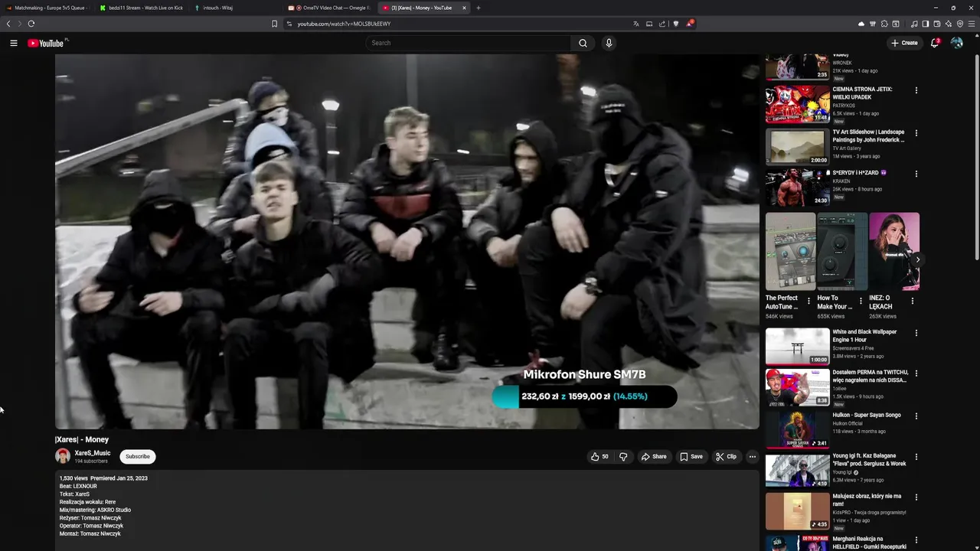The image size is (980, 551).
Task: Open XareS_Music channel name link
Action: pos(92,453)
